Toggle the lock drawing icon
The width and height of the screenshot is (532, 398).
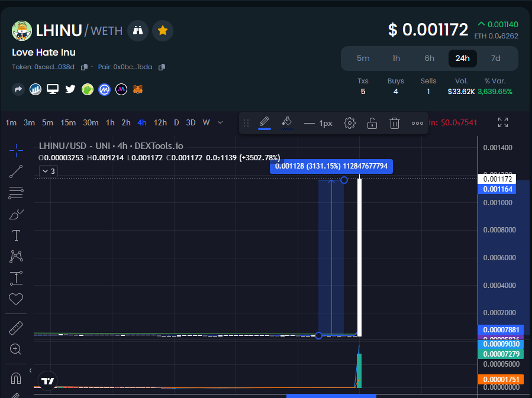point(372,123)
